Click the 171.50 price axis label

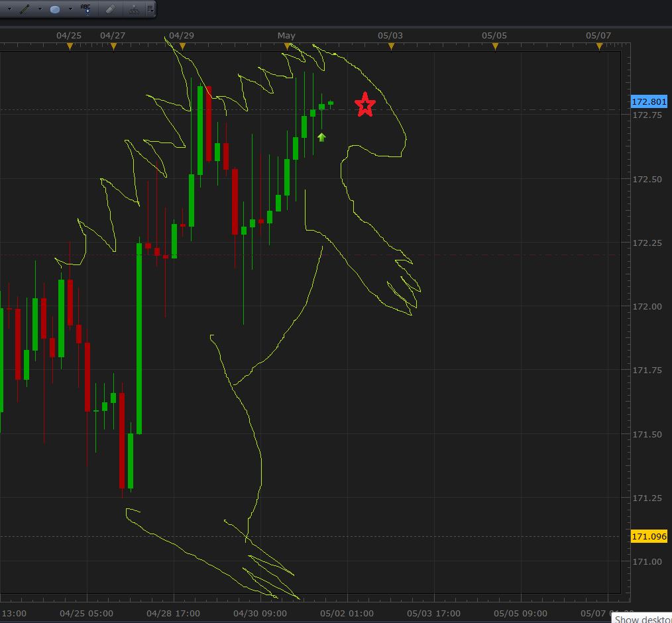pyautogui.click(x=647, y=435)
